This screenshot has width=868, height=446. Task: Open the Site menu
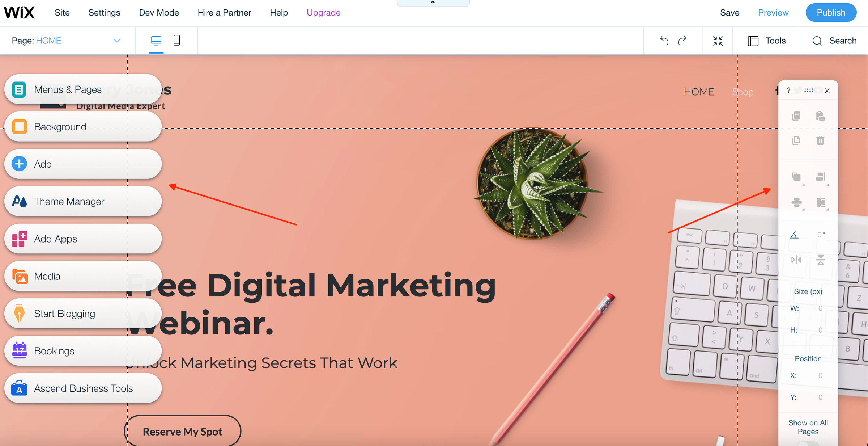click(x=62, y=13)
